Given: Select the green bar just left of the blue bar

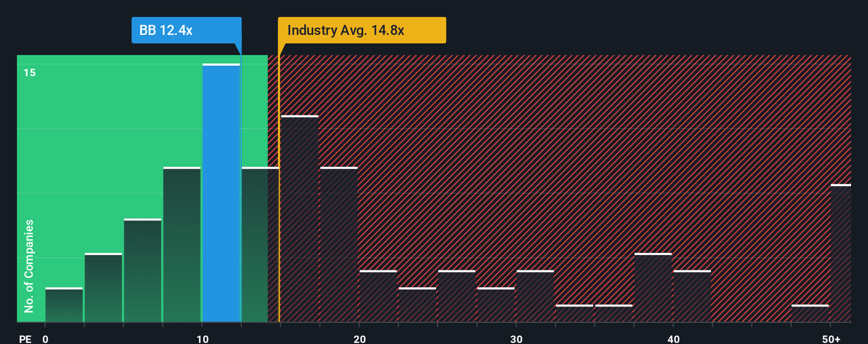Looking at the screenshot, I should point(182,245).
